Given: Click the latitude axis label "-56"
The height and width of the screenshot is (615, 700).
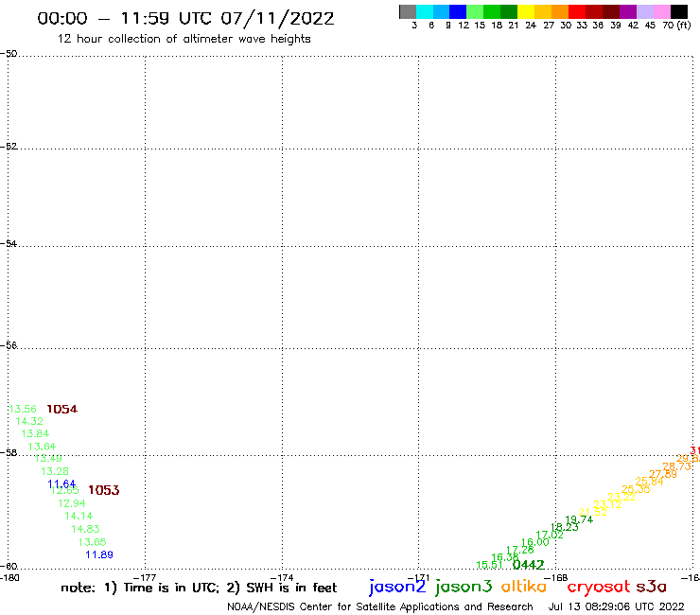Looking at the screenshot, I should coord(9,345).
